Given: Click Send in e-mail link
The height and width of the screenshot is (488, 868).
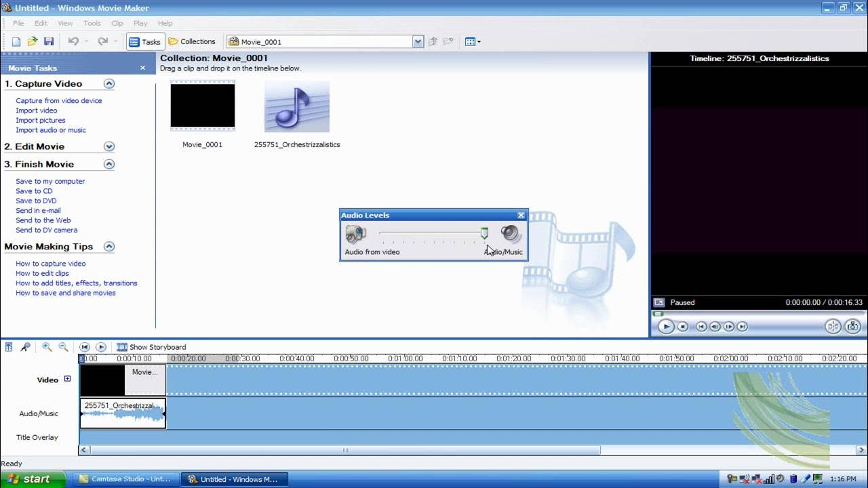Looking at the screenshot, I should [38, 210].
